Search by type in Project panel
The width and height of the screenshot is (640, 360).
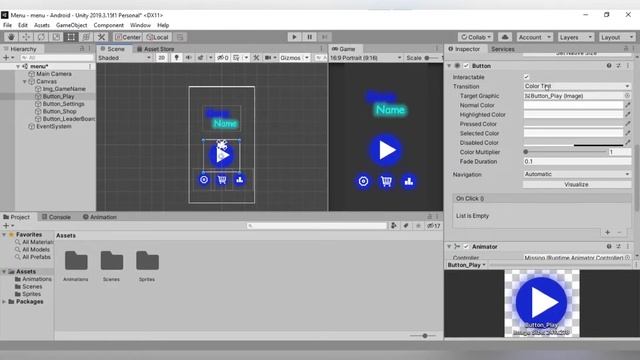[393, 226]
